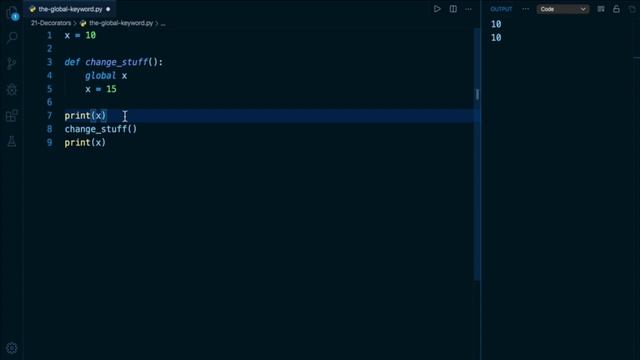Click the Python file icon in the breadcrumb
Image resolution: width=640 pixels, height=360 pixels.
tap(83, 23)
